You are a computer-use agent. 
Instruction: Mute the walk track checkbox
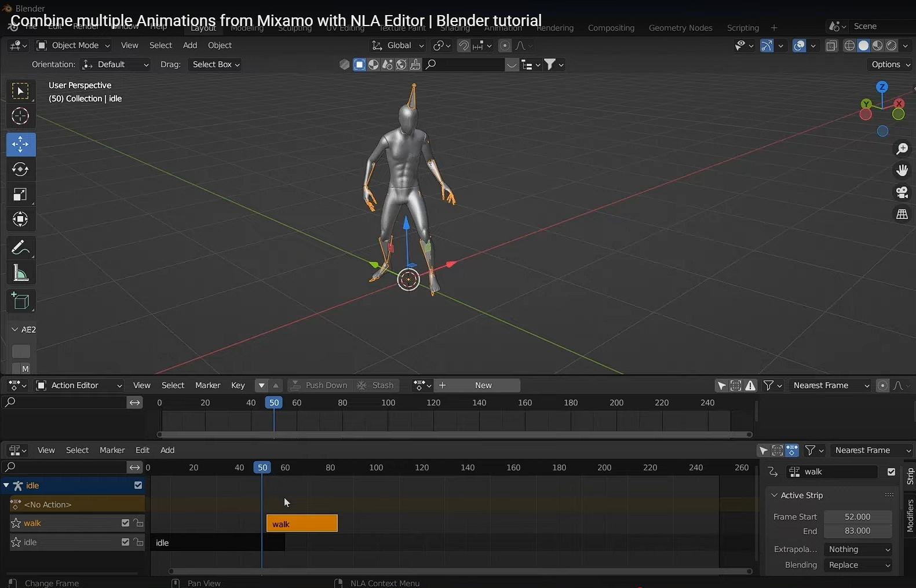point(125,523)
